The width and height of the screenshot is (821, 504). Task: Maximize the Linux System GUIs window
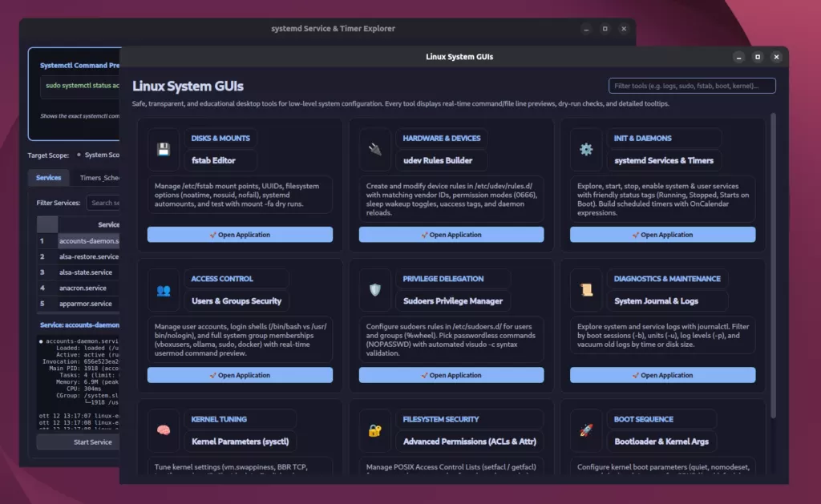pyautogui.click(x=758, y=57)
